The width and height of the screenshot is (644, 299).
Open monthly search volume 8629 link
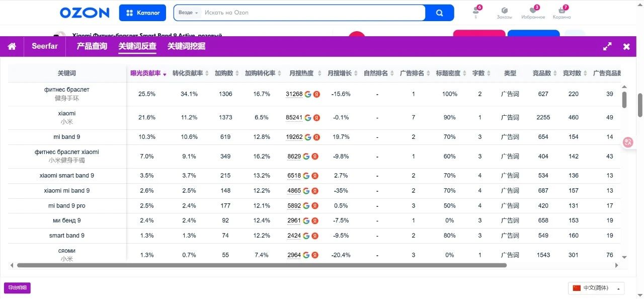pyautogui.click(x=294, y=157)
